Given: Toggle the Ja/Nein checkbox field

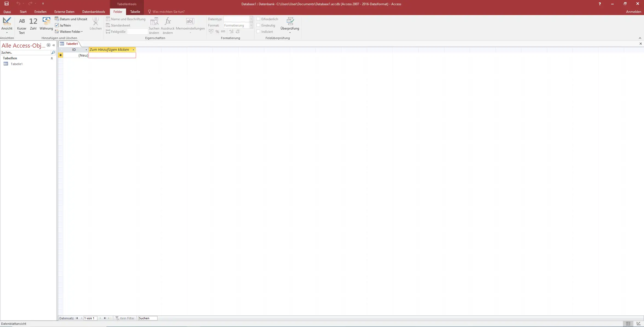Looking at the screenshot, I should click(x=63, y=25).
